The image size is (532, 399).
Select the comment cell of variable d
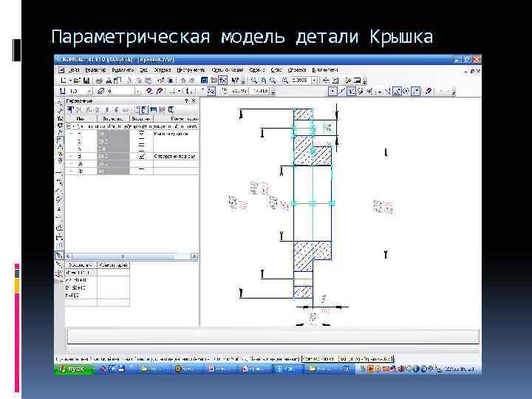[175, 157]
